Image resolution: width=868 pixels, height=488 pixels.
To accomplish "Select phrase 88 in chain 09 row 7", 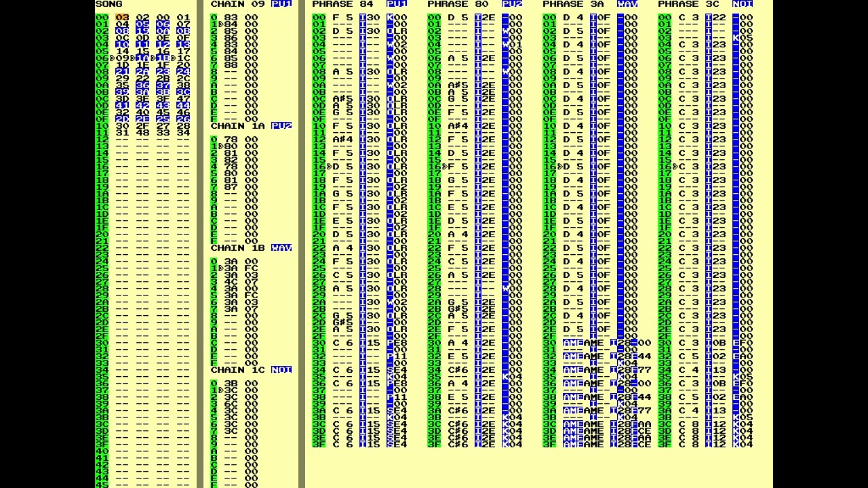I will [231, 65].
